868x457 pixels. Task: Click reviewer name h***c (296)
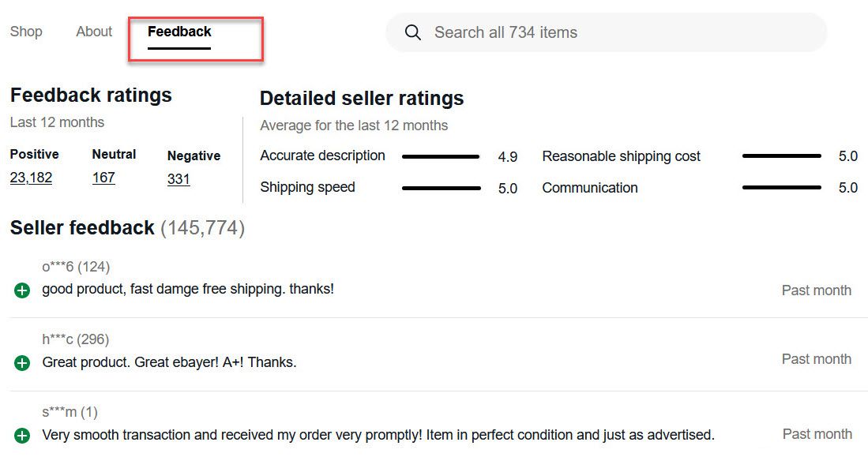point(76,339)
